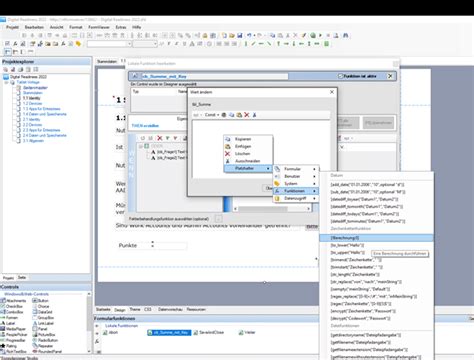The image size is (474, 360).
Task: Insert the str_replace function placeholder
Action: pos(366,282)
